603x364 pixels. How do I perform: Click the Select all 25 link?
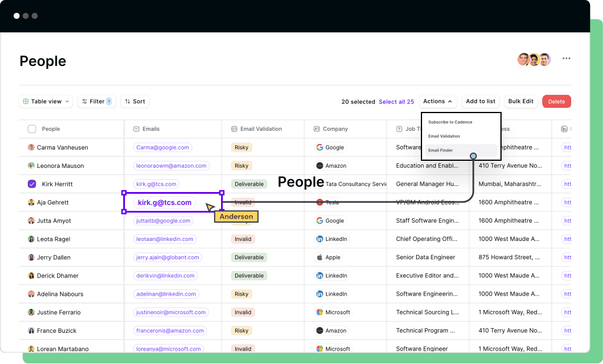pos(397,101)
